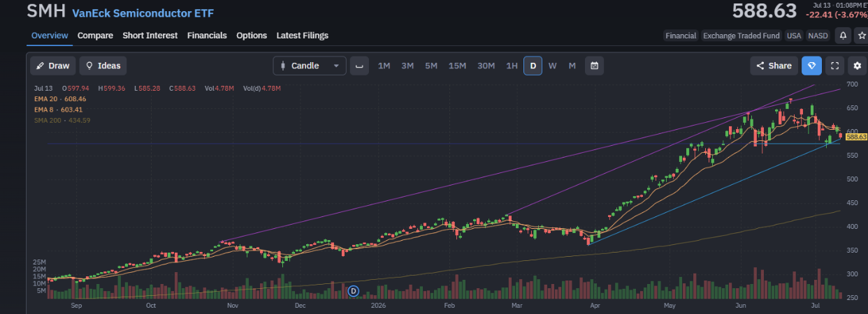Click the EMA 8 indicator legend
Viewport: 868px width, 314px height.
[x=58, y=110]
